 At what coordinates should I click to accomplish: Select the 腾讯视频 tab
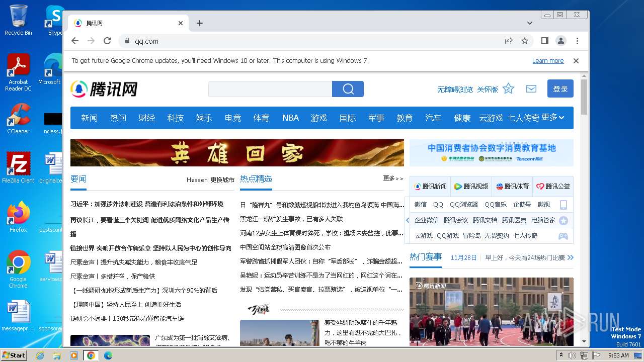point(471,186)
